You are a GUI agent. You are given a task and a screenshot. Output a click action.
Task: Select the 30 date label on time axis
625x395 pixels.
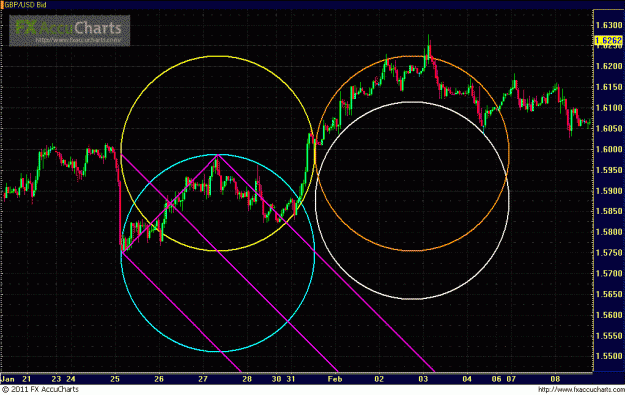click(276, 379)
